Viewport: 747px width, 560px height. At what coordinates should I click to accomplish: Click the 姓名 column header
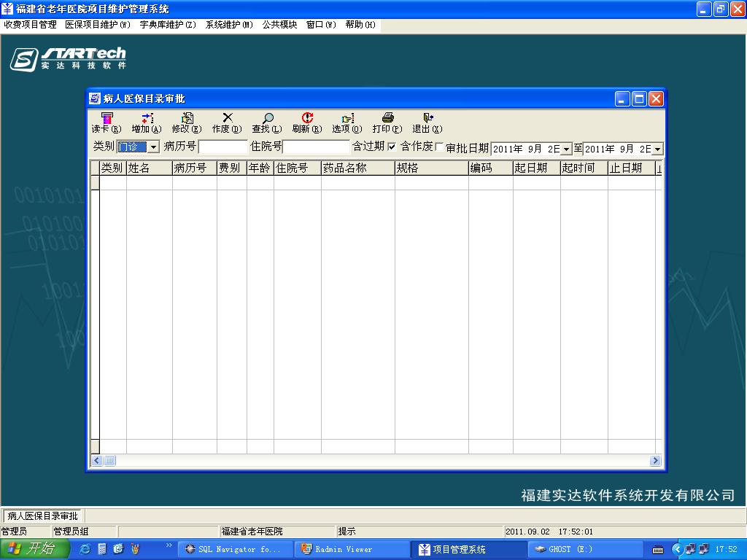[149, 168]
